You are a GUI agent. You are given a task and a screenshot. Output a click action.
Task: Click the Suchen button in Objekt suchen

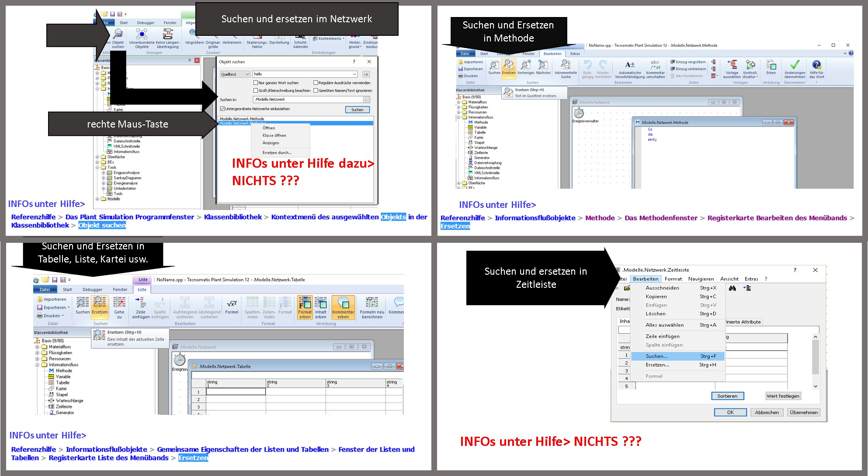[357, 110]
